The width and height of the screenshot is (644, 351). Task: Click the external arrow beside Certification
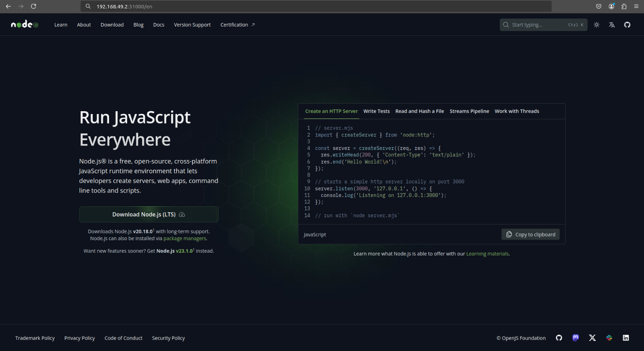253,25
